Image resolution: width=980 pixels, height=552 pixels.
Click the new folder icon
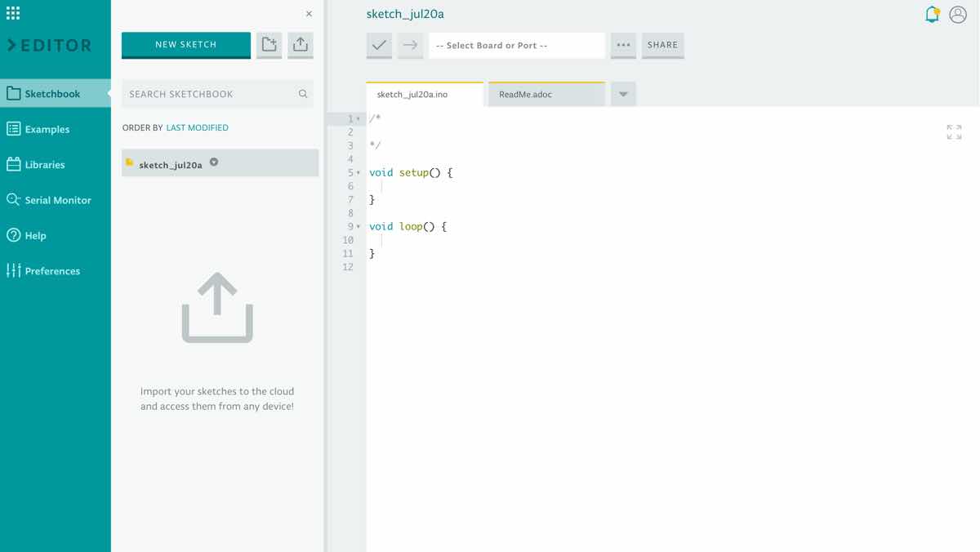tap(269, 45)
